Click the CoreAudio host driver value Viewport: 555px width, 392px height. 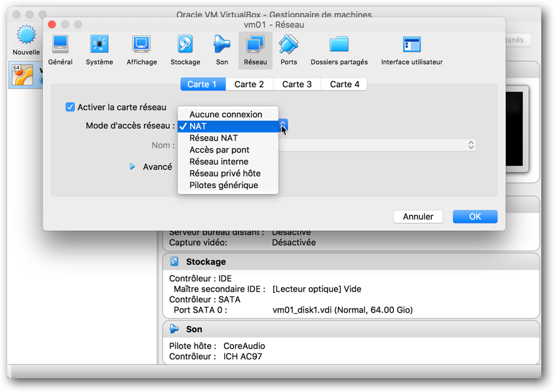coord(244,345)
